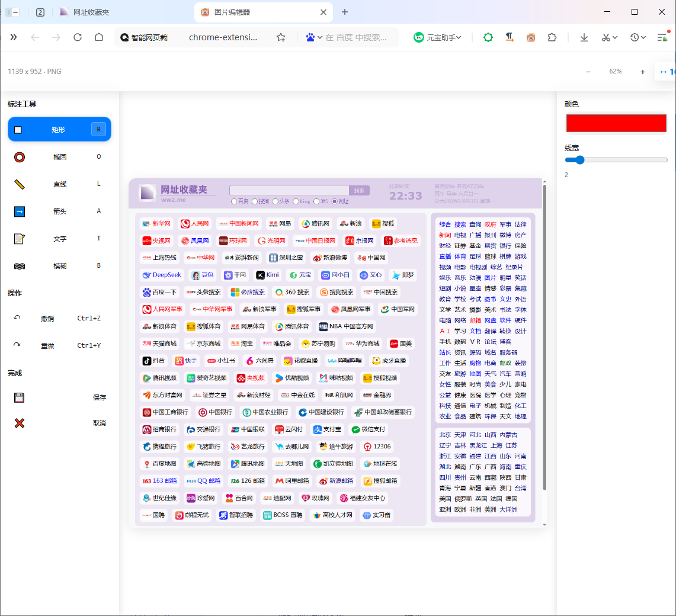Click the 取消 cancel label

tap(100, 423)
